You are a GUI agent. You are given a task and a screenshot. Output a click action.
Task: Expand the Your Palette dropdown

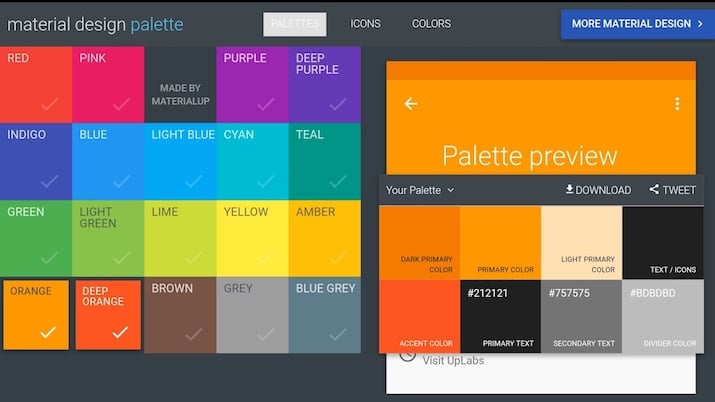tap(420, 190)
